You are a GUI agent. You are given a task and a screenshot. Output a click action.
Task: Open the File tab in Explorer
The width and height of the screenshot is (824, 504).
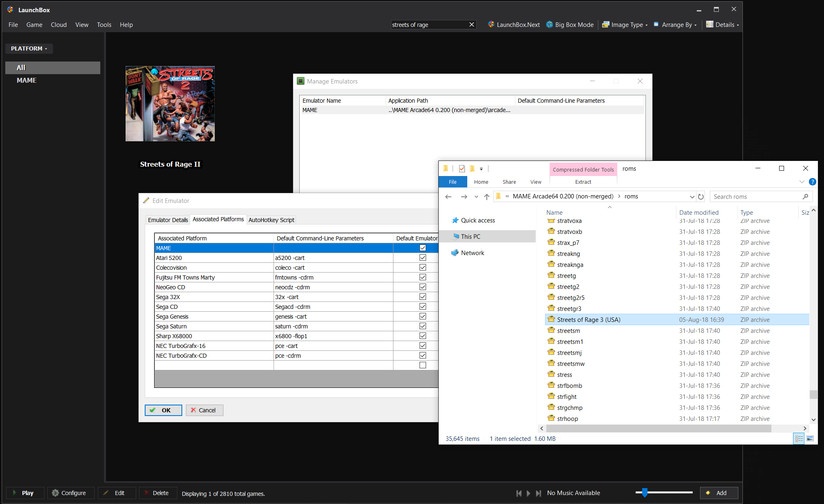pyautogui.click(x=453, y=182)
